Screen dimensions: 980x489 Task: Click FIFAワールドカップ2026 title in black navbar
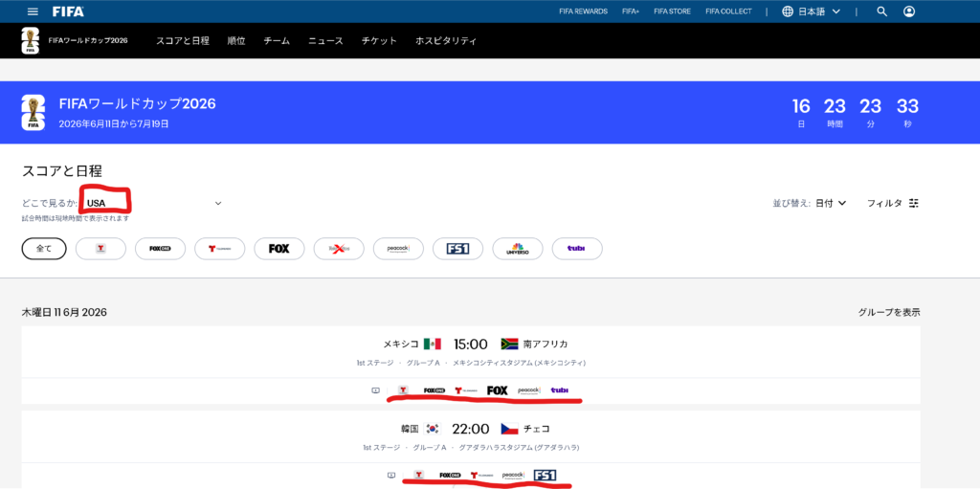[87, 40]
